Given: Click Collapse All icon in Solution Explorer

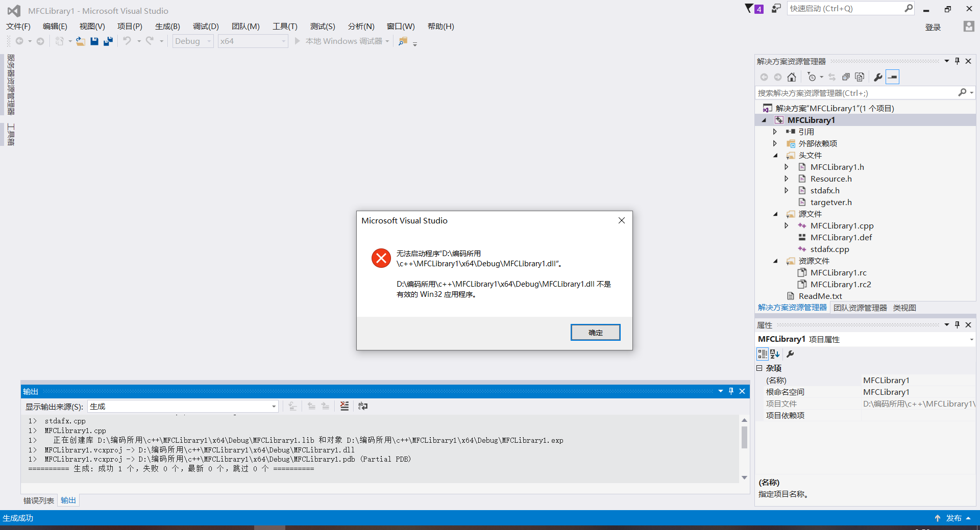Looking at the screenshot, I should 846,77.
